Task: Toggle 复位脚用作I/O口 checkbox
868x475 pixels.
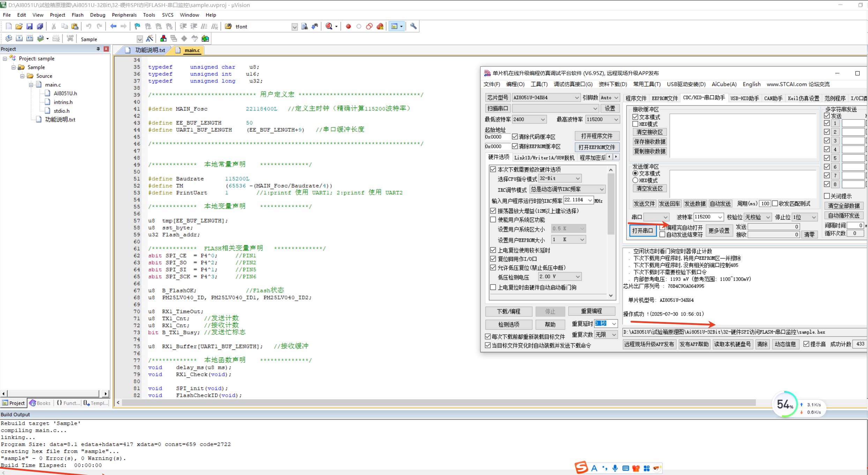Action: tap(493, 259)
